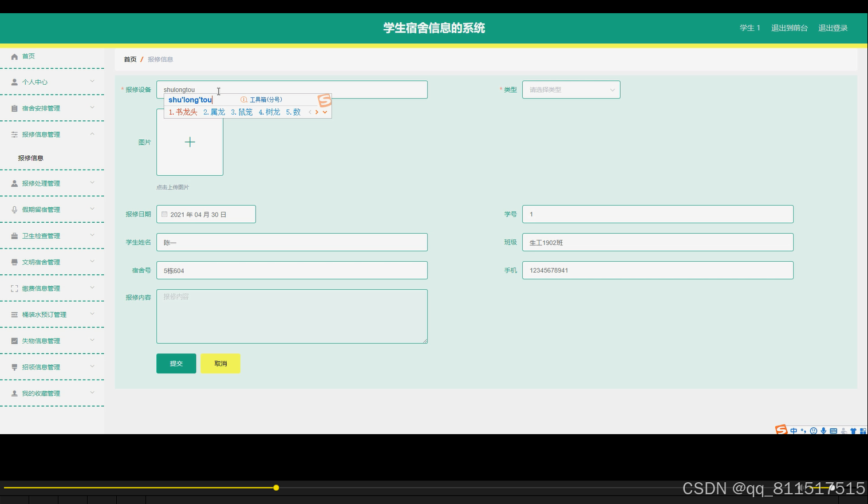Click the 学生姓名 field showing 陈一
Screen dimensions: 868x504
coord(292,242)
